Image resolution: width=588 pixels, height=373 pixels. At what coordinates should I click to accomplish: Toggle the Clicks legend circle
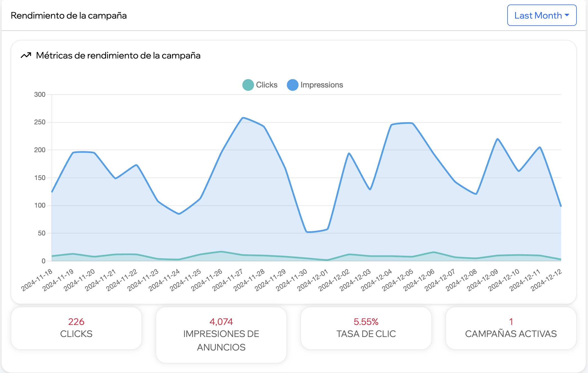[248, 85]
